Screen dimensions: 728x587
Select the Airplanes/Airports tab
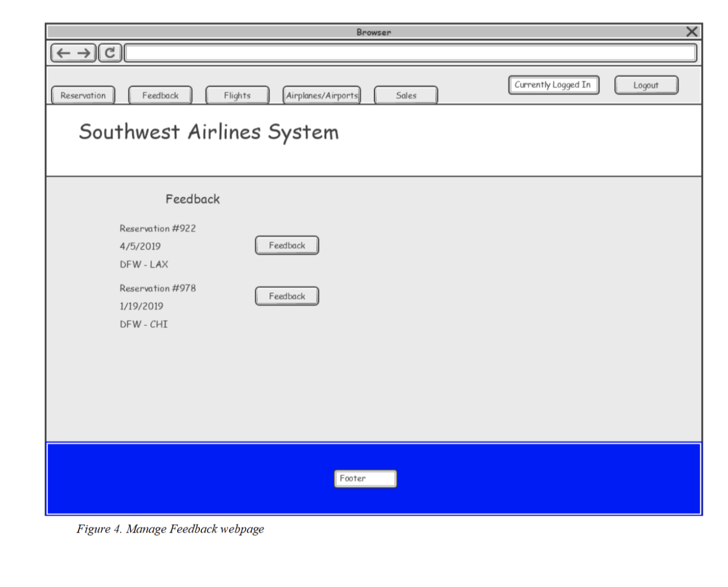tap(322, 95)
